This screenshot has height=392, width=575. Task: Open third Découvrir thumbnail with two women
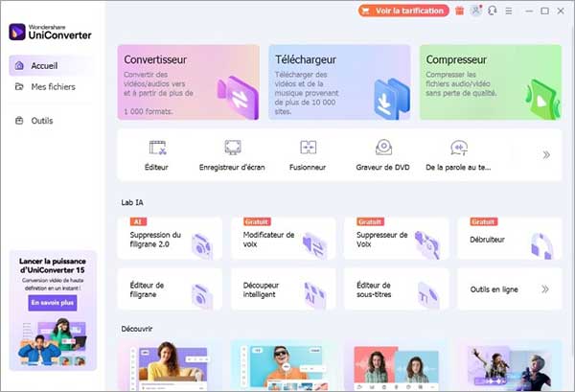pos(397,365)
